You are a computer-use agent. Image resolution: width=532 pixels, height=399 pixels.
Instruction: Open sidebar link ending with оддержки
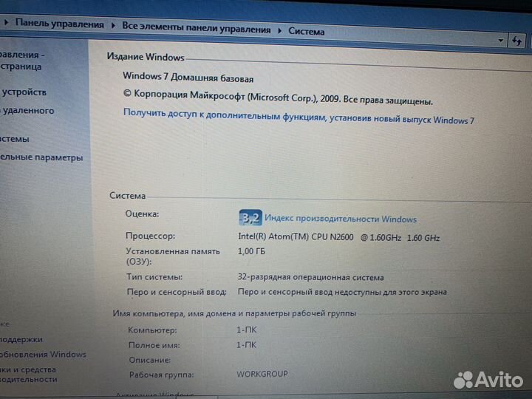[x=21, y=339]
